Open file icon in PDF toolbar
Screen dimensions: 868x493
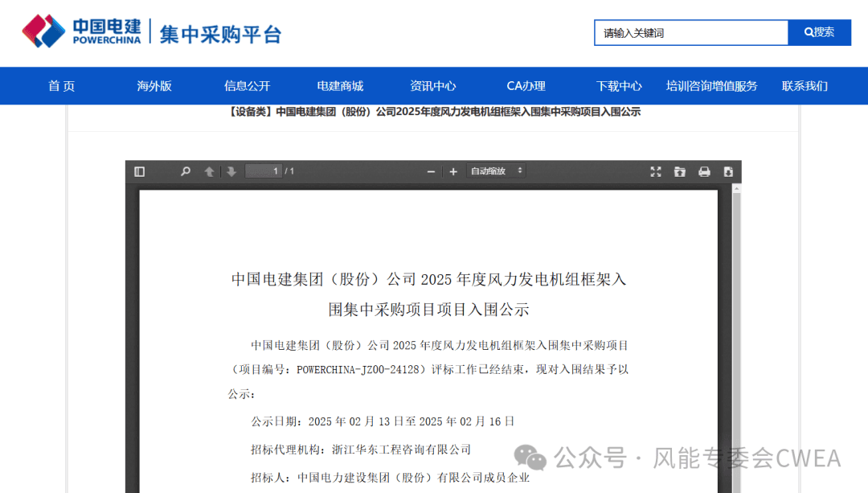click(x=680, y=171)
